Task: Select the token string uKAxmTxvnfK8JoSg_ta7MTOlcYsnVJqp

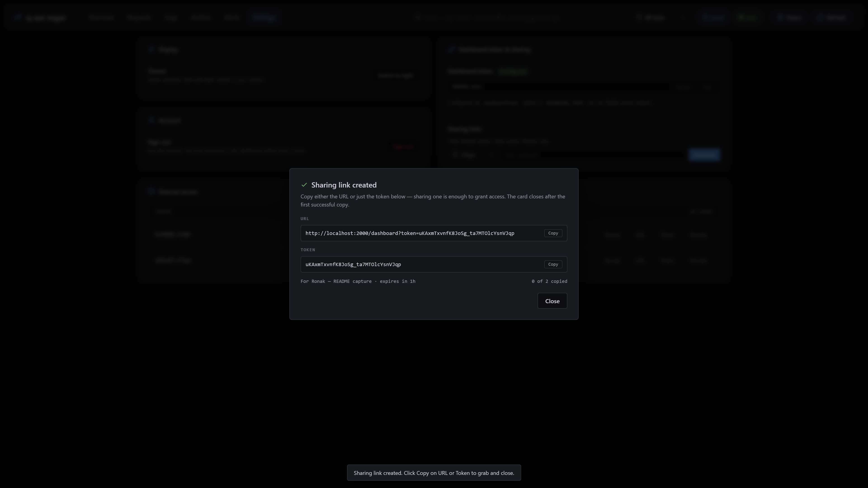Action: pyautogui.click(x=353, y=264)
